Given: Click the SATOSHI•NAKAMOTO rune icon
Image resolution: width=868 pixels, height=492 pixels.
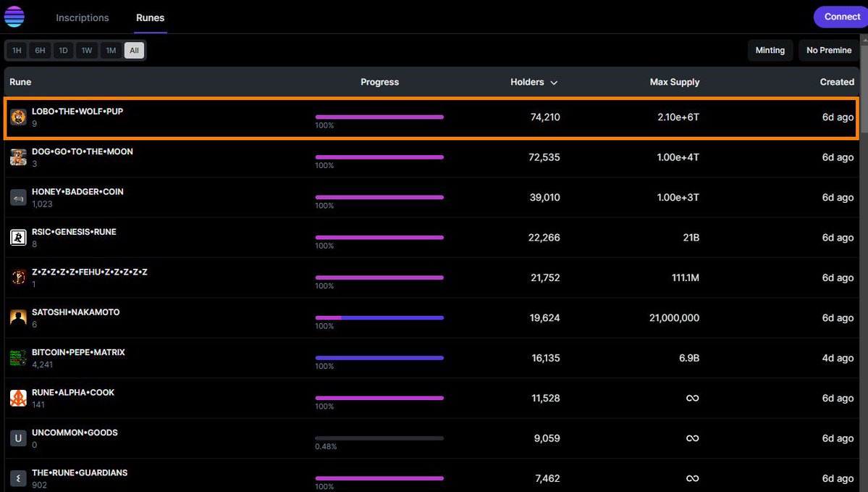Looking at the screenshot, I should [x=18, y=317].
